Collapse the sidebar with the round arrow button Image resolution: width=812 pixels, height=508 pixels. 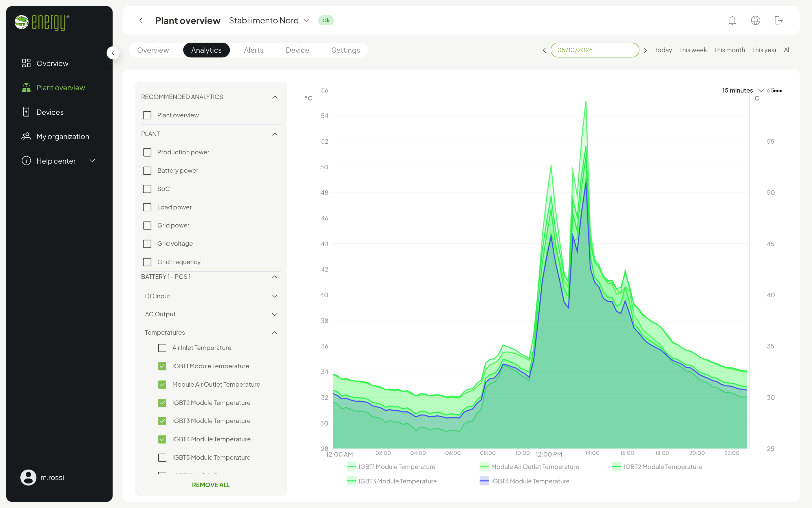point(113,53)
